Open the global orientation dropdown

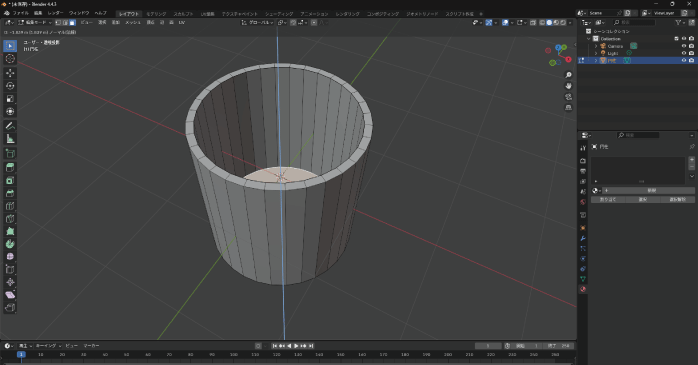[x=257, y=22]
